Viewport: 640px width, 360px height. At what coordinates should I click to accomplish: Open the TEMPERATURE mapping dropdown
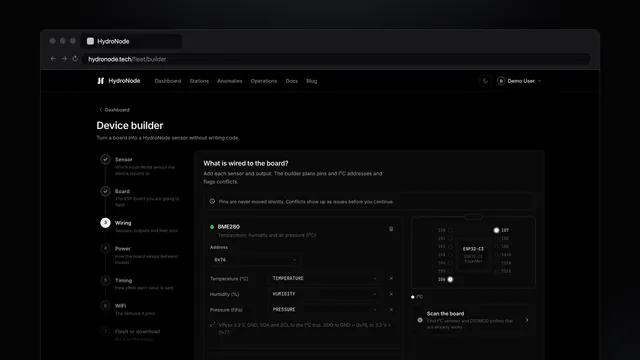pyautogui.click(x=324, y=278)
